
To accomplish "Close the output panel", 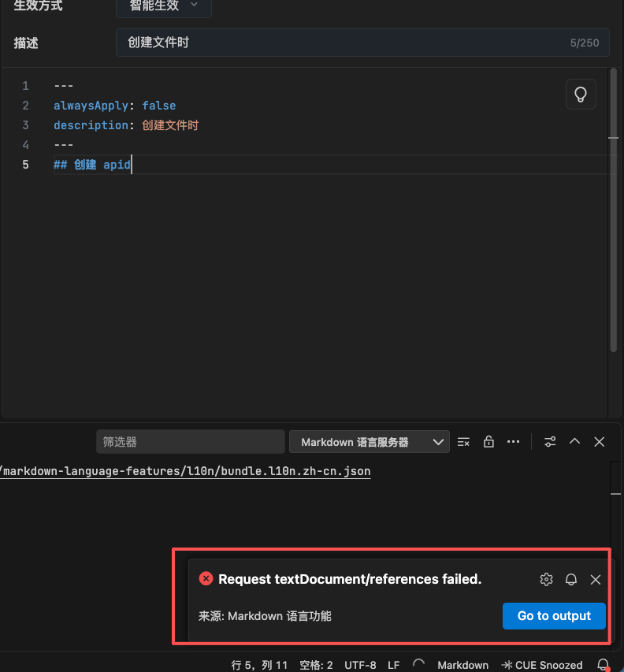I will pos(599,441).
